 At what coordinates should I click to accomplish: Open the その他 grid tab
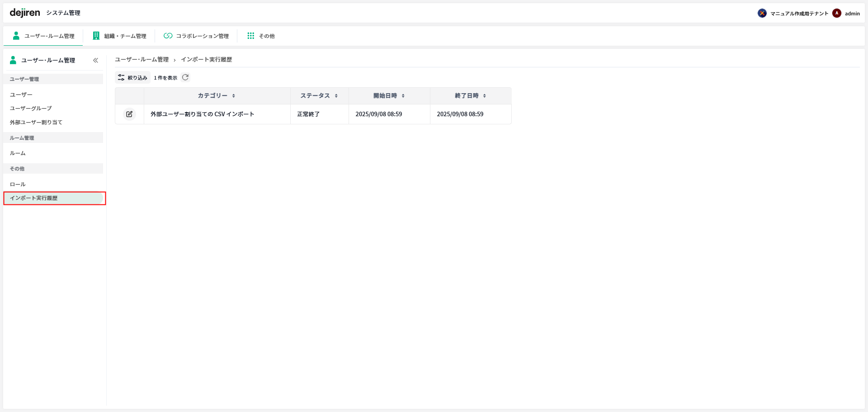pos(261,36)
